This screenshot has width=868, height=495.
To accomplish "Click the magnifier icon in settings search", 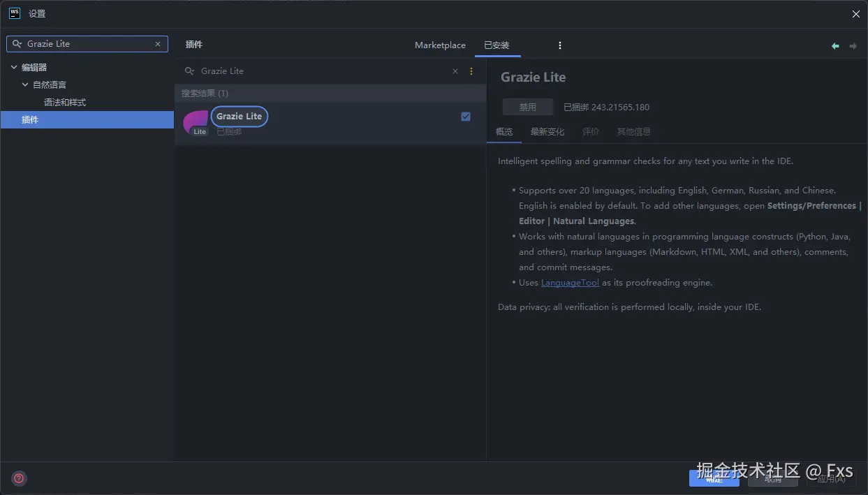I will pyautogui.click(x=17, y=44).
